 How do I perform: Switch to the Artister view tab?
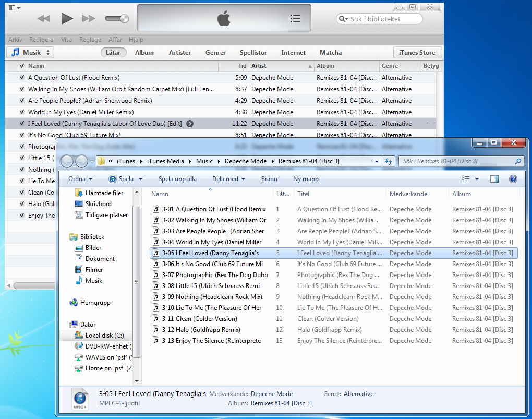(180, 53)
